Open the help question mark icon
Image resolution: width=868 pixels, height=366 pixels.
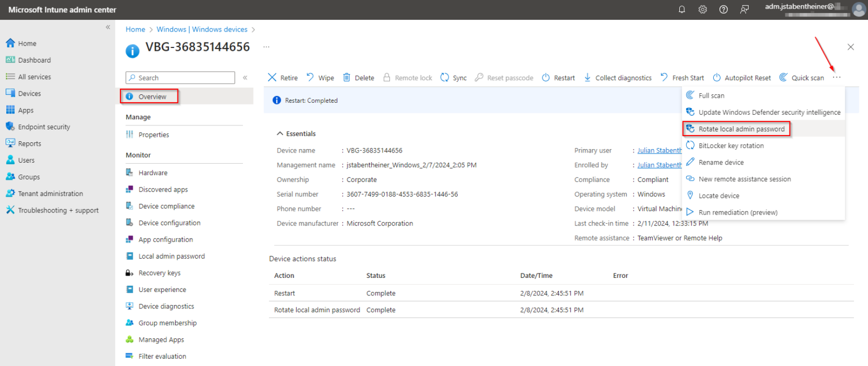pos(723,9)
